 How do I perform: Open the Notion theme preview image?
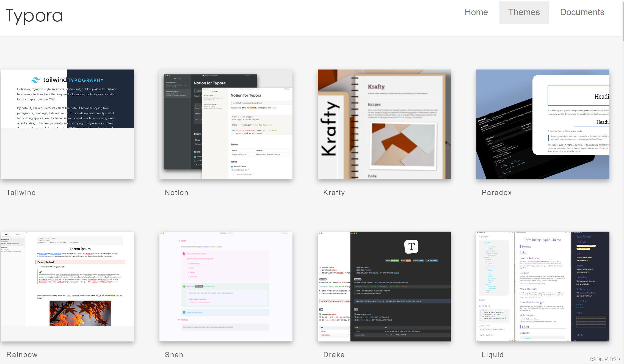pos(226,124)
